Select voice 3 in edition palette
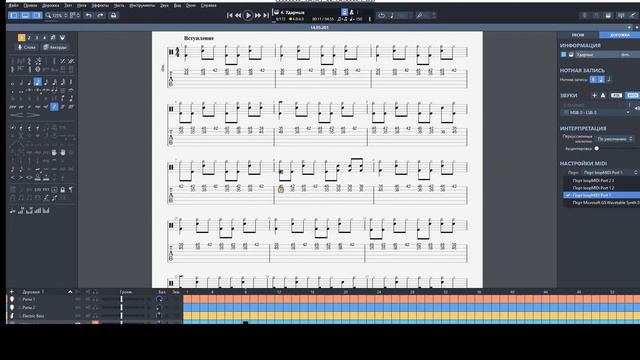The width and height of the screenshot is (640, 360). (x=37, y=38)
